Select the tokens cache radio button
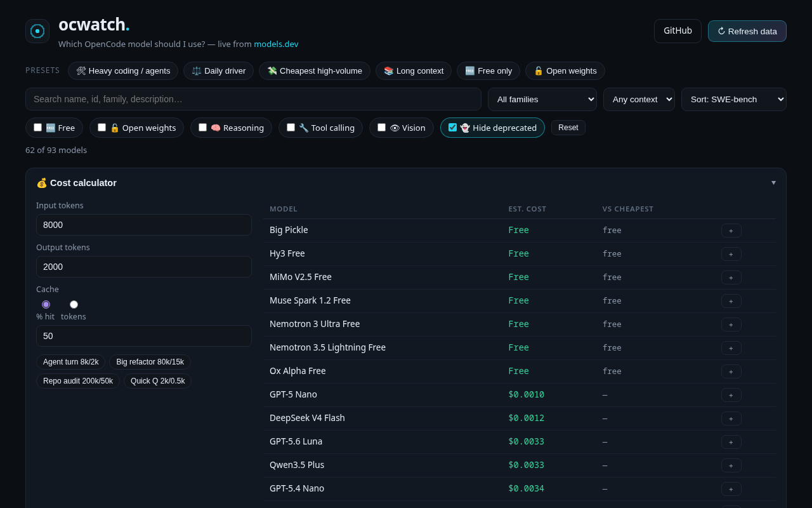The height and width of the screenshot is (508, 812). [74, 304]
